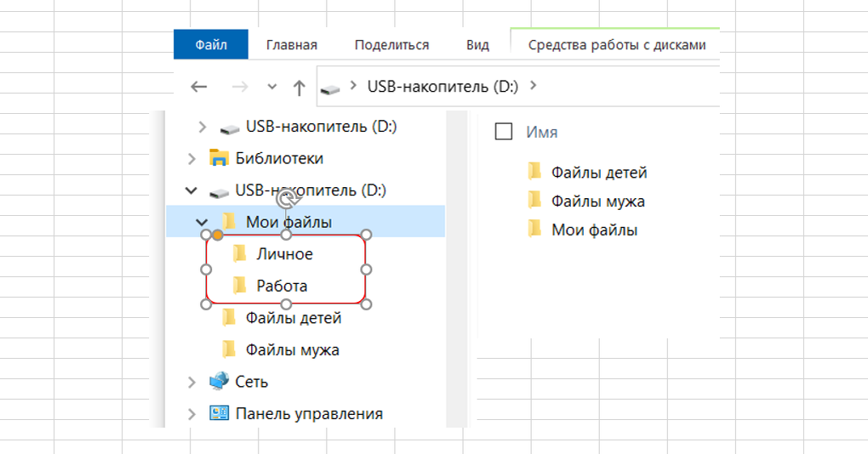Collapse the Мои файлы tree node
This screenshot has height=454, width=868.
[x=202, y=223]
